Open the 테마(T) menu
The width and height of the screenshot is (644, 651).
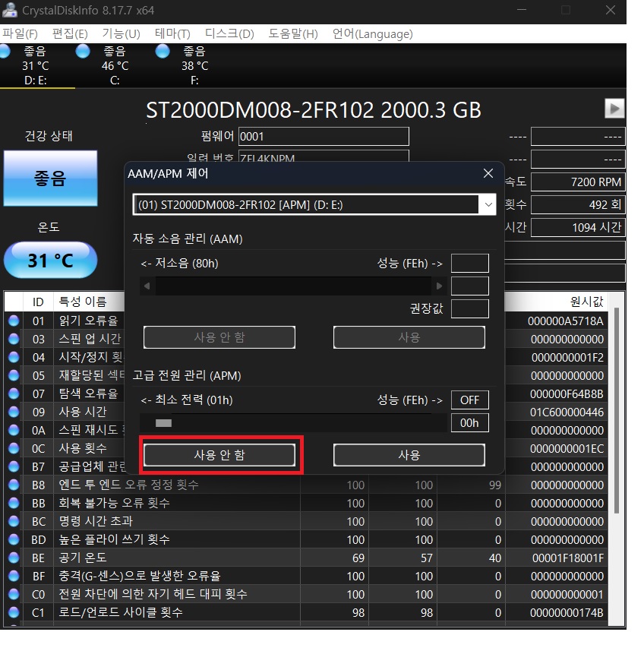tap(172, 33)
